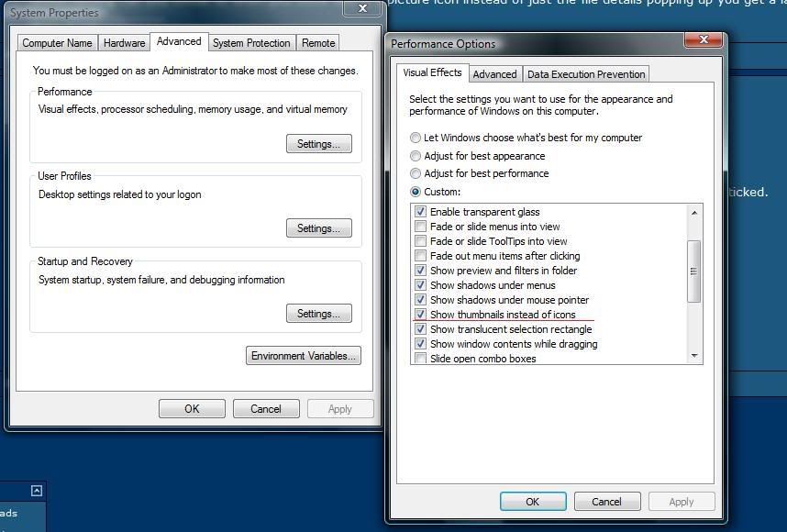Click the visual effects list scrollbar thumb
Viewport: 787px width, 532px height.
coord(693,271)
